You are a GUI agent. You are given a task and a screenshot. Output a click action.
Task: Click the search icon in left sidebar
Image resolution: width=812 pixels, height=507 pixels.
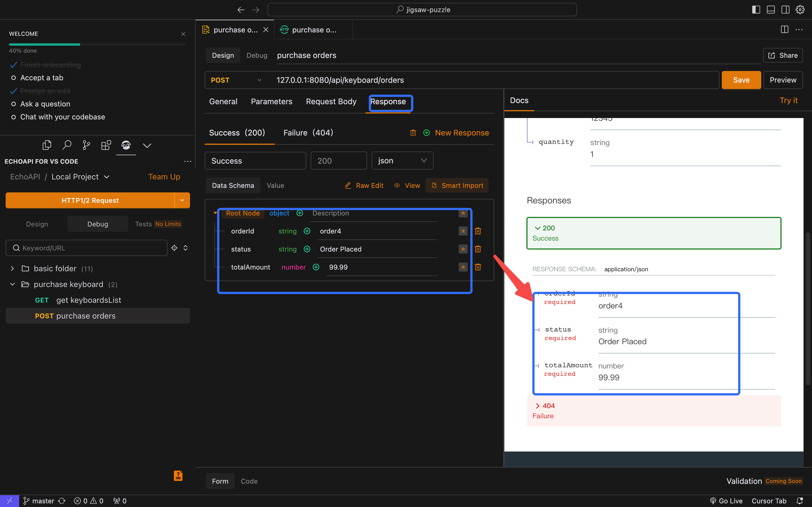point(66,145)
